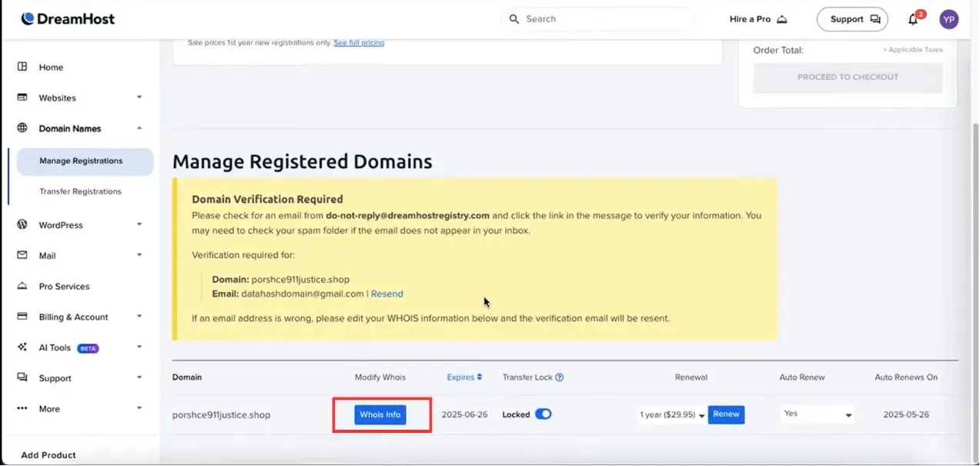This screenshot has width=980, height=466.
Task: Click the Support sidebar monitor icon
Action: click(x=22, y=378)
